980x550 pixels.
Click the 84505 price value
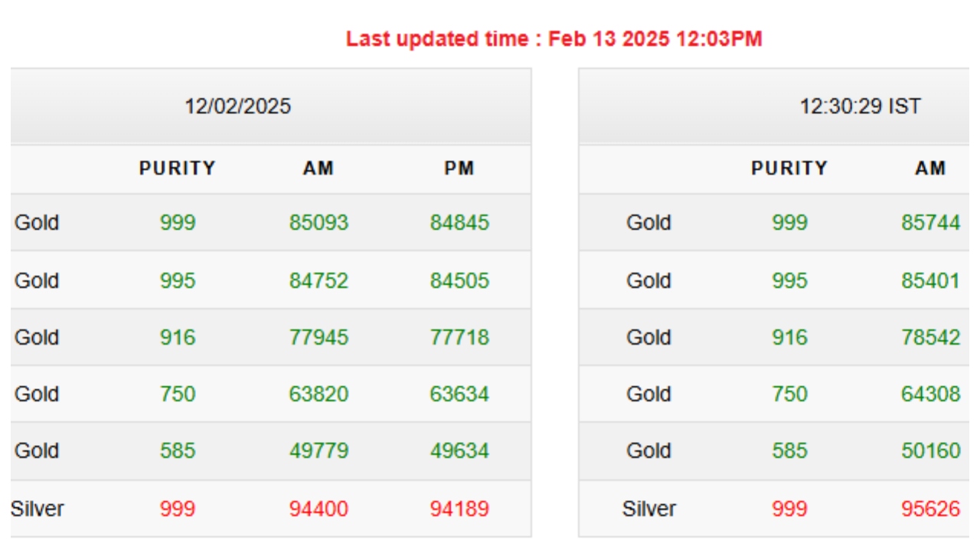tap(459, 281)
